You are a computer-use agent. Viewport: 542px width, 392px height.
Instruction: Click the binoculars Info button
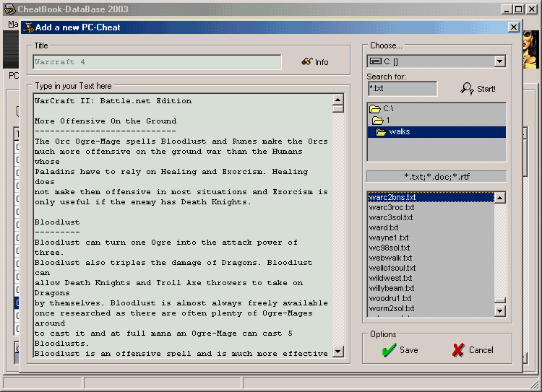pyautogui.click(x=315, y=62)
